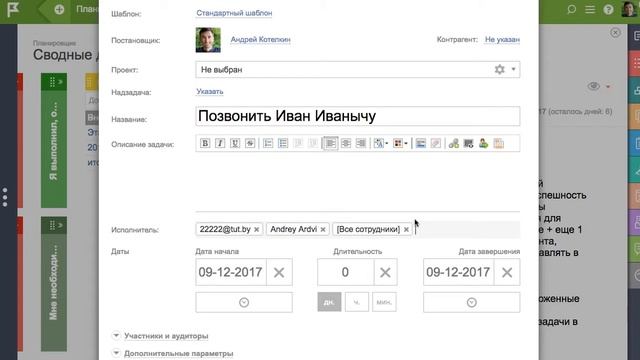Select hours unit ч. for duration
The image size is (640, 360).
357,302
